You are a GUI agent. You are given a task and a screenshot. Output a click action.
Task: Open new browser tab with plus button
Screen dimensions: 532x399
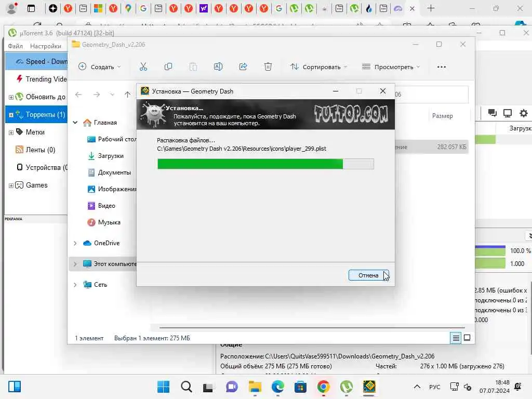[431, 8]
